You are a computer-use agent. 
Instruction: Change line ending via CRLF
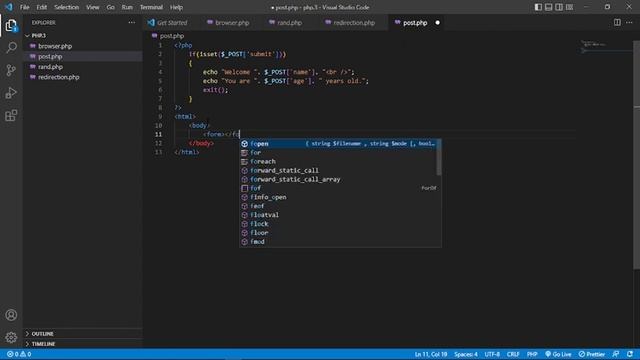click(x=513, y=354)
